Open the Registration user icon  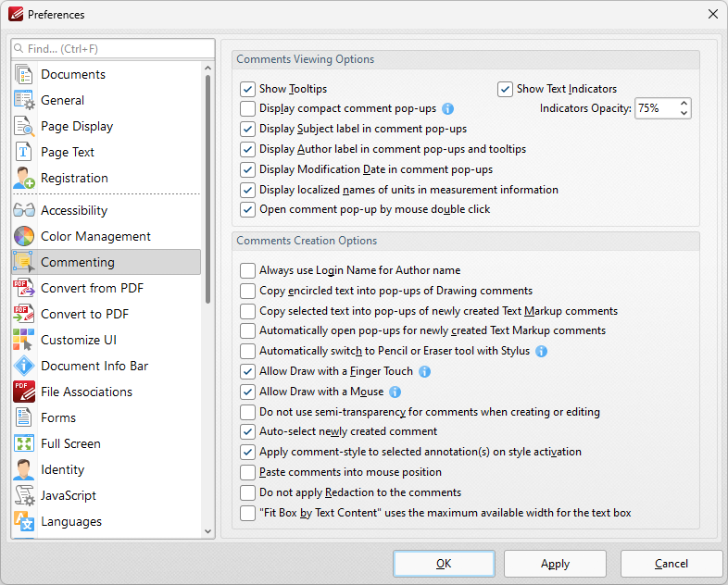[24, 178]
